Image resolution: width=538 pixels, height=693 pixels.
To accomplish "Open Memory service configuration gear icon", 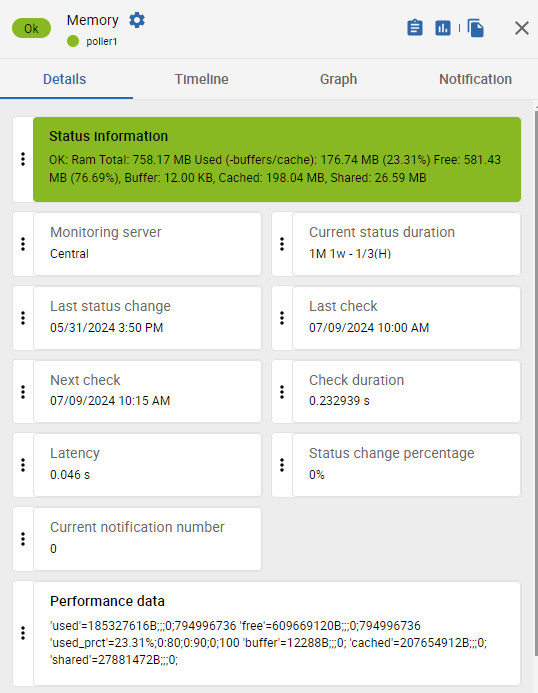I will point(137,20).
